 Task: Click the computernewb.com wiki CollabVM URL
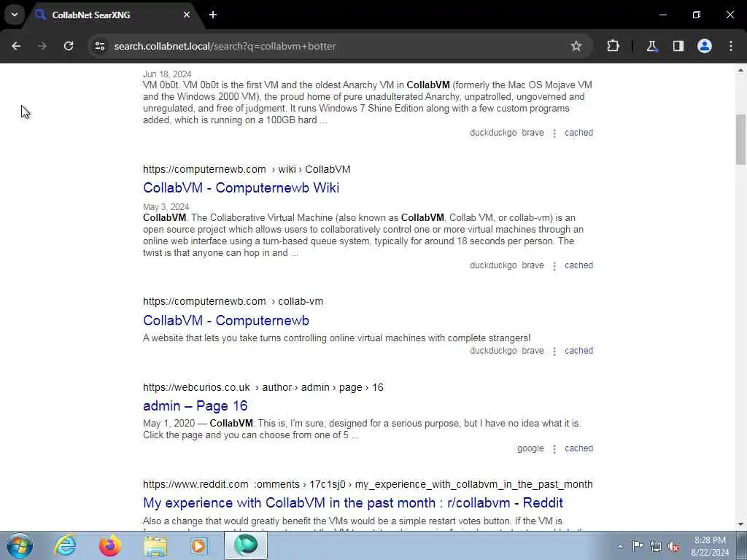[x=247, y=169]
